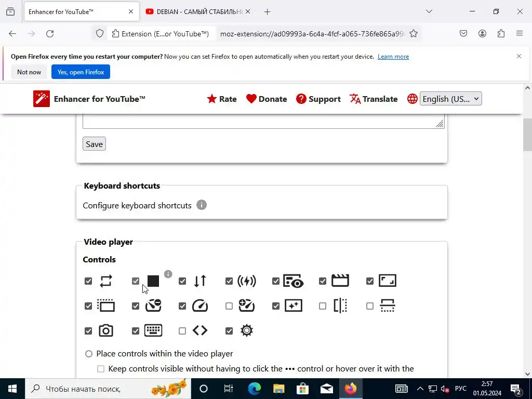This screenshot has width=532, height=399.
Task: Open Microsoft Edge from the taskbar
Action: point(254,389)
